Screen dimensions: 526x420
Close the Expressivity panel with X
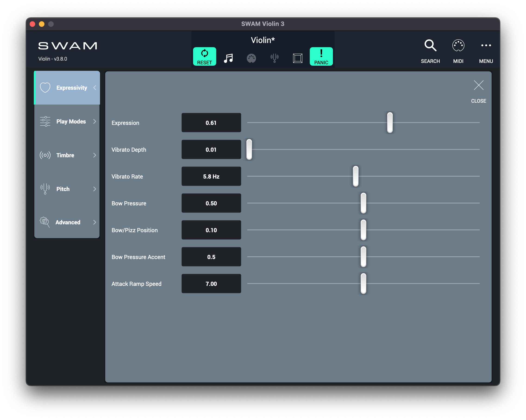pyautogui.click(x=479, y=85)
